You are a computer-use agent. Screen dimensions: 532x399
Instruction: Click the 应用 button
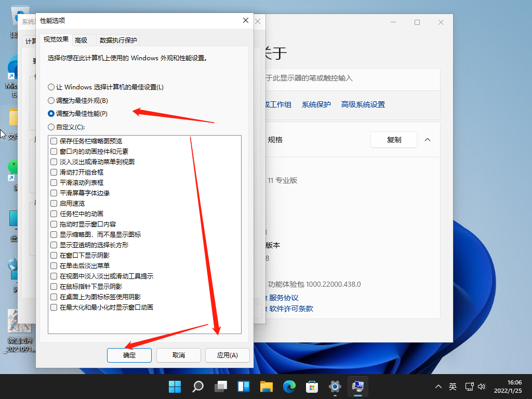click(228, 355)
